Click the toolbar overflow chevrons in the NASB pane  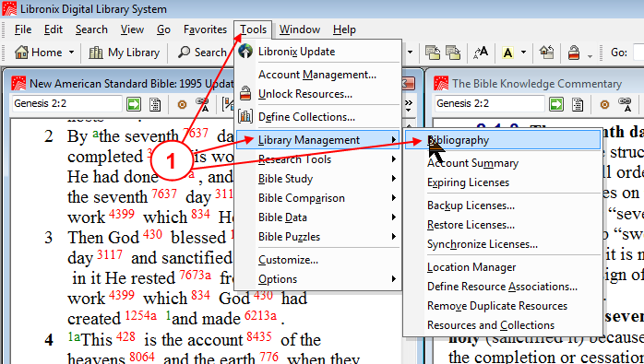click(x=408, y=104)
